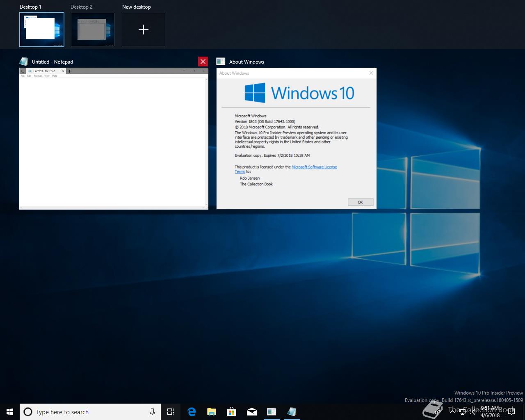This screenshot has width=525, height=420.
Task: Select Notepad taskbar icon
Action: pyautogui.click(x=292, y=412)
